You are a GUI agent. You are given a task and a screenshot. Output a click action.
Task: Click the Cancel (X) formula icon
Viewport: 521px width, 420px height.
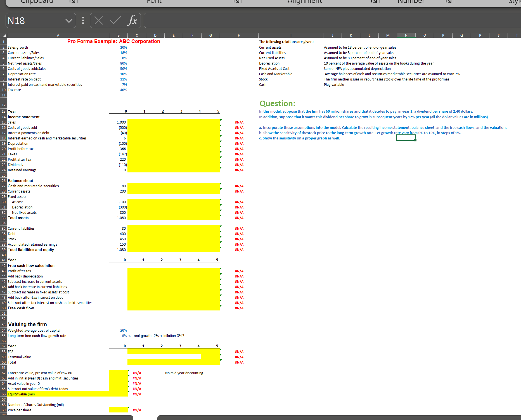pos(98,20)
